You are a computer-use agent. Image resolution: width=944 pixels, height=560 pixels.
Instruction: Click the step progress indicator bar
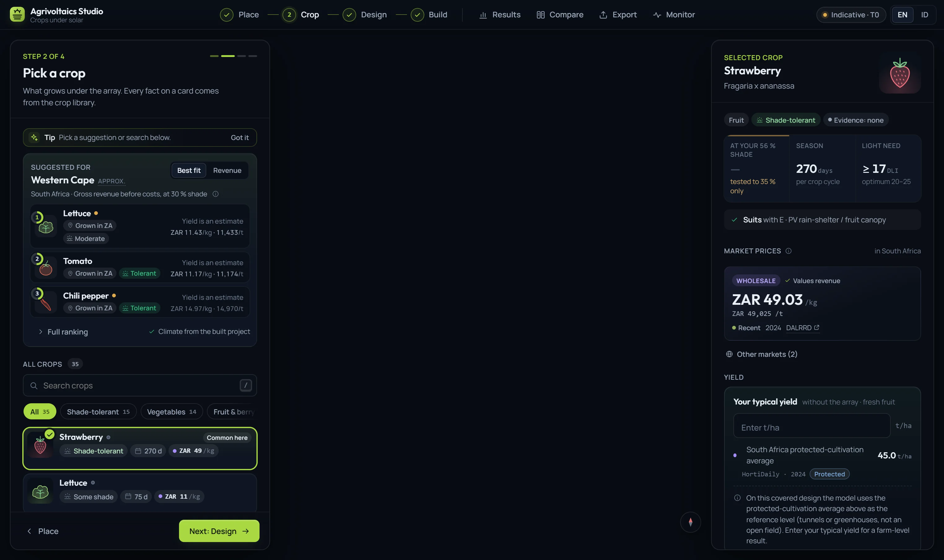233,56
